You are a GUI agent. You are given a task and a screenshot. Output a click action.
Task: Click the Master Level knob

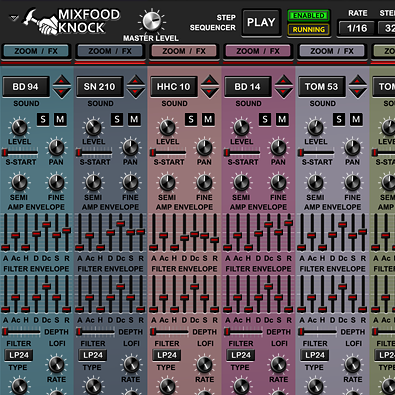pos(151,21)
